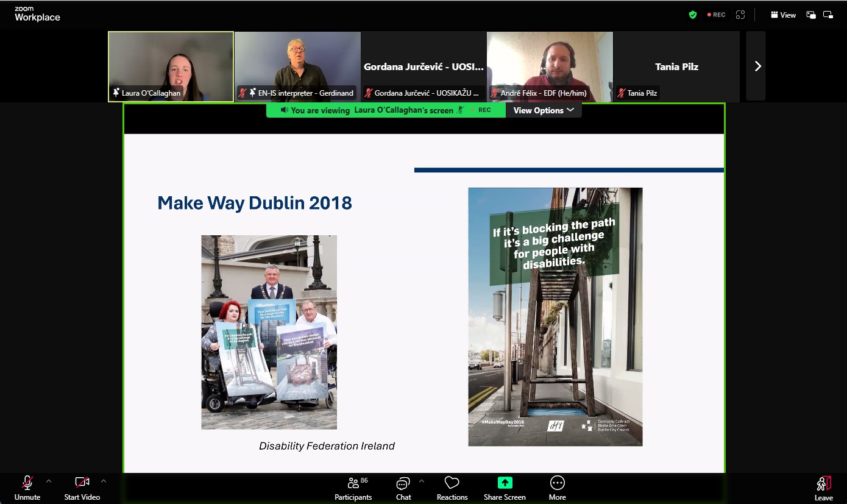Select André Félix's video tile
847x504 pixels.
(550, 66)
